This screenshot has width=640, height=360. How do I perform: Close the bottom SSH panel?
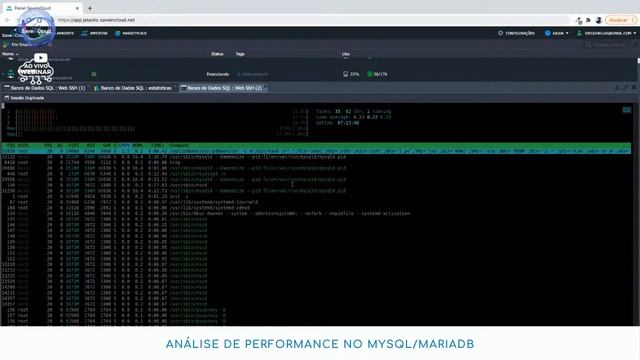[633, 87]
